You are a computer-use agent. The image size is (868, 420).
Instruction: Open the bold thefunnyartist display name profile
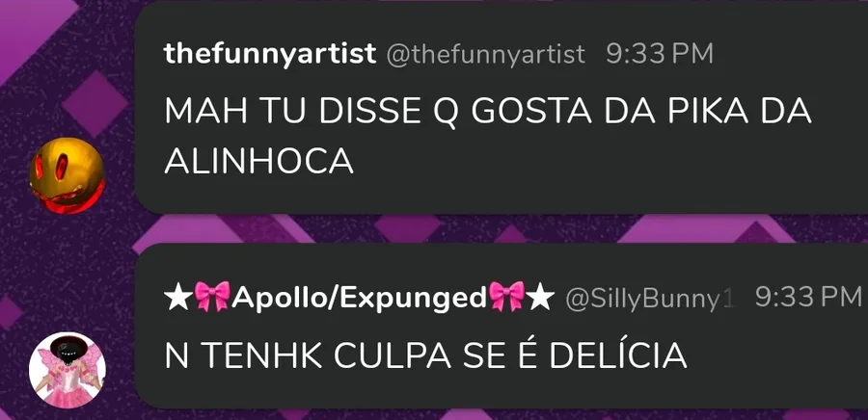point(270,54)
